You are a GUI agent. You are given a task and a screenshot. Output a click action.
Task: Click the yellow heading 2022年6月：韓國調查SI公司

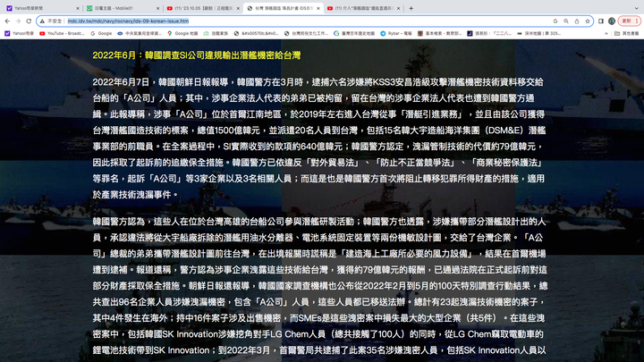(196, 55)
